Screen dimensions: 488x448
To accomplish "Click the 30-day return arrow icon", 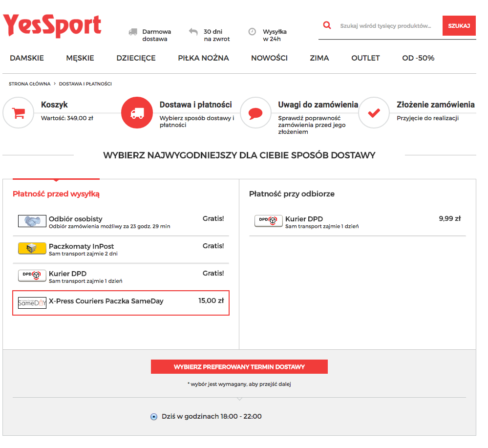I will (x=193, y=32).
